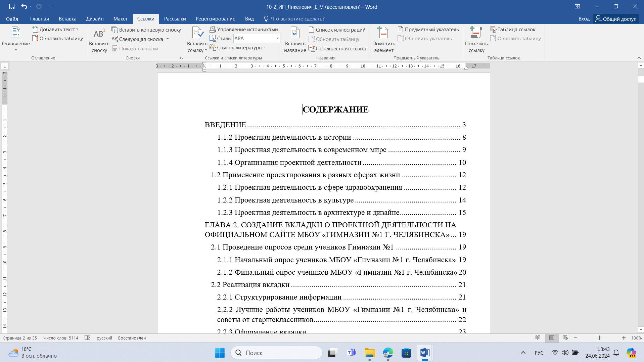This screenshot has height=362, width=644.
Task: Open the Оглавление table of contents button
Action: tap(16, 40)
